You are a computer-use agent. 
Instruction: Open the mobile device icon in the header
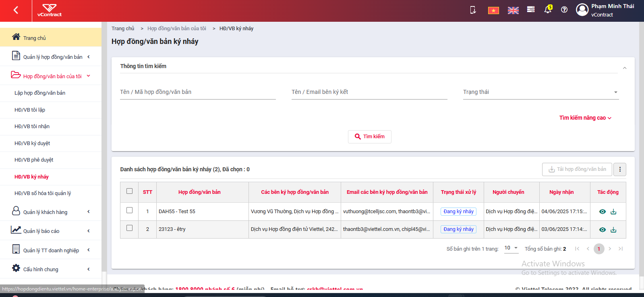pos(473,10)
